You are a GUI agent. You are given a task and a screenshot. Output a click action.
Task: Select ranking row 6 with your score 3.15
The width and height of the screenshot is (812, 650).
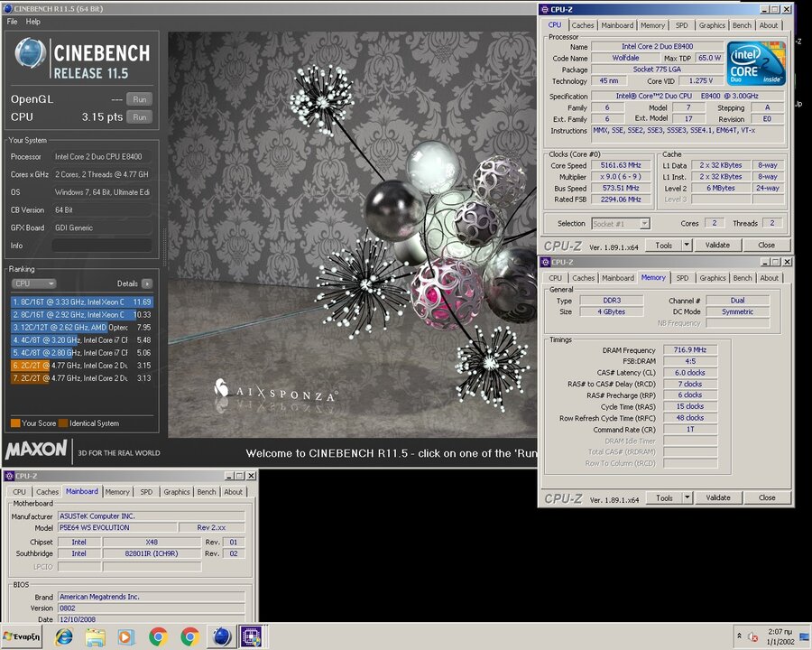click(x=82, y=366)
